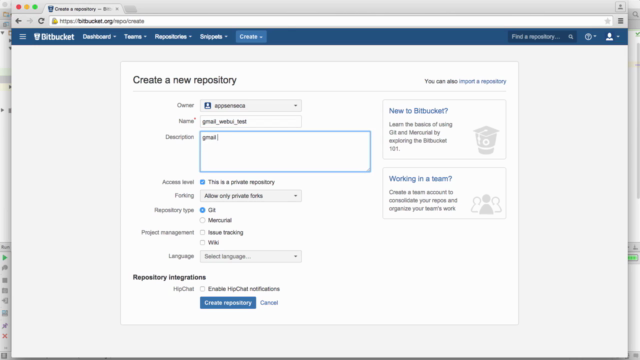The image size is (640, 360).
Task: Open the Repositories menu
Action: click(173, 37)
